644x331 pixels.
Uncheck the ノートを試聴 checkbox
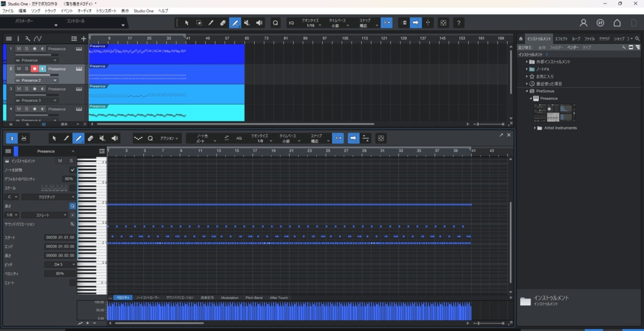(73, 170)
